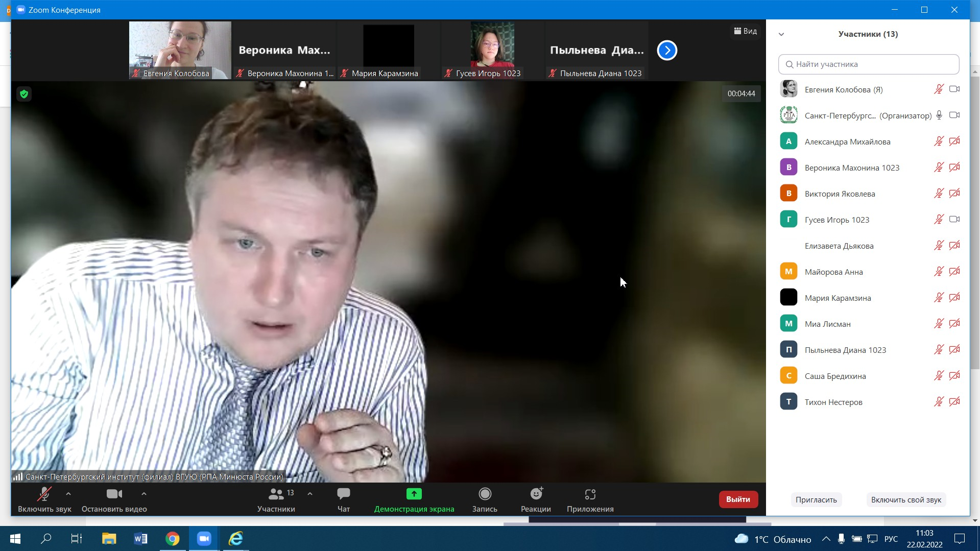Unmute microphone with Включить звук
This screenshot has width=980, height=551.
tap(44, 494)
